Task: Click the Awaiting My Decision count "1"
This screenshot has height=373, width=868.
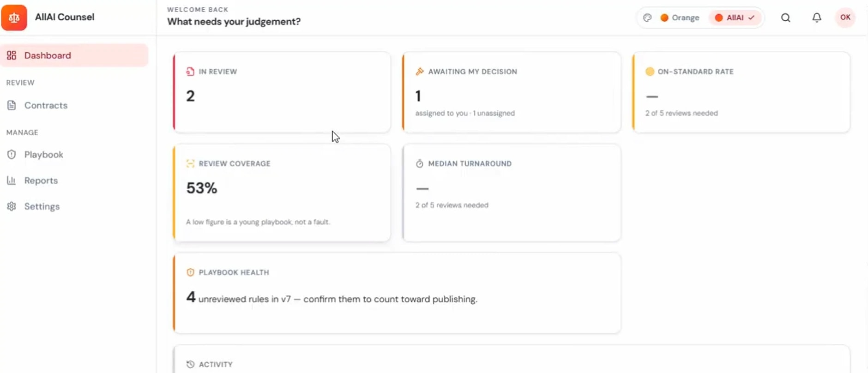Action: tap(418, 96)
